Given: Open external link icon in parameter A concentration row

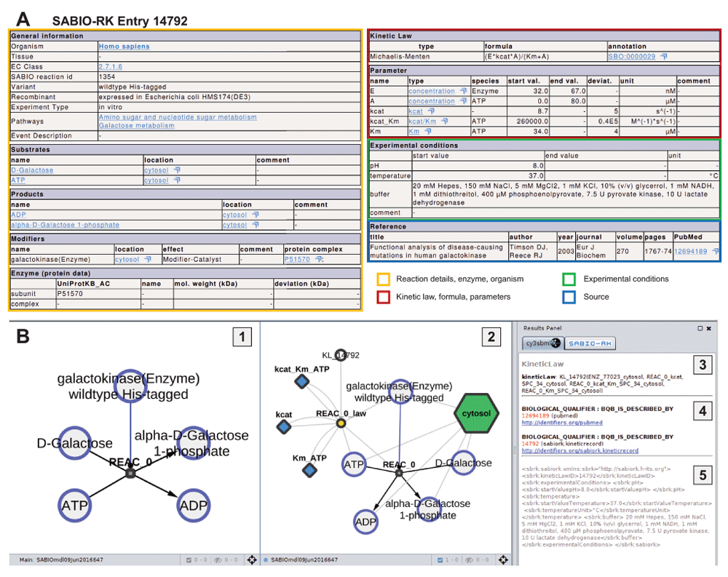Looking at the screenshot, I should point(463,101).
